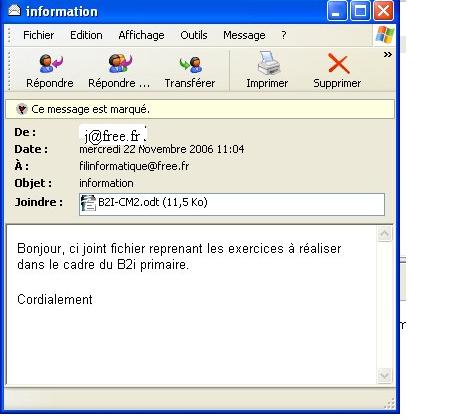Click the Répondre reply icon

point(50,64)
